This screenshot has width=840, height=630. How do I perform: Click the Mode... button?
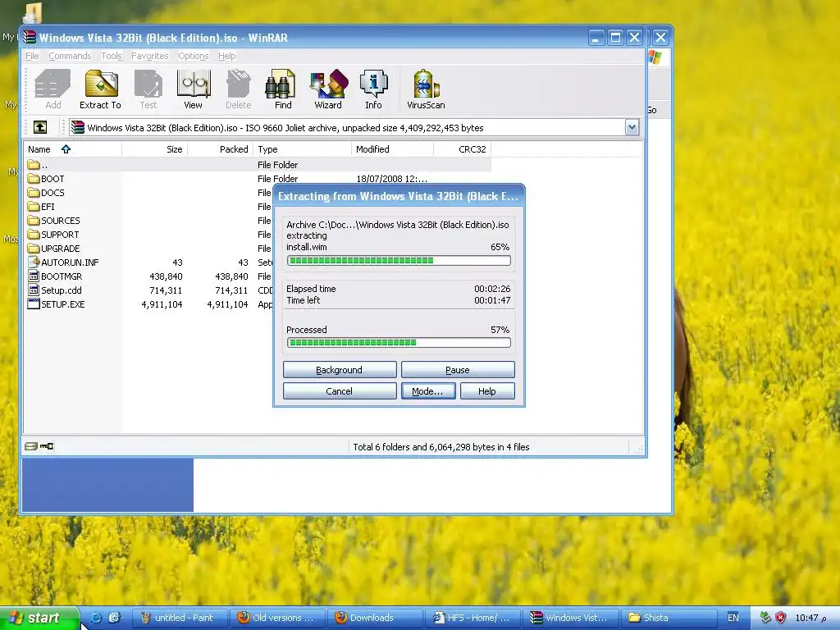coord(428,391)
